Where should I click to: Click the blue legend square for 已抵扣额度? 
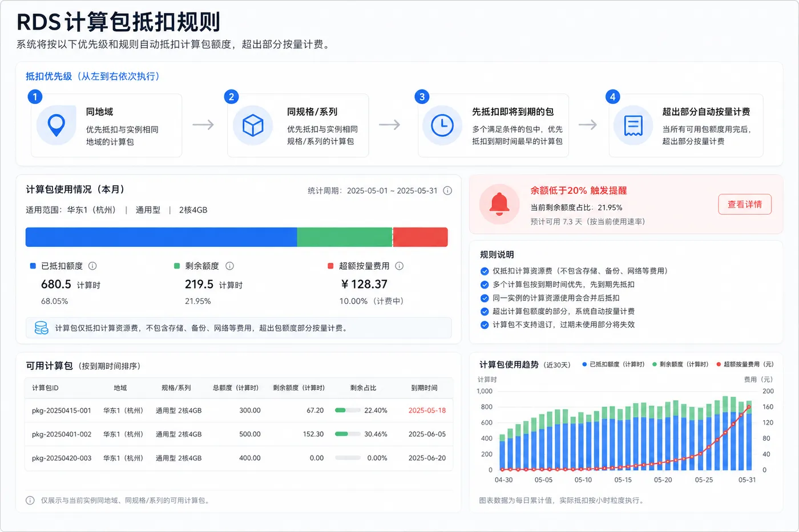click(x=33, y=266)
